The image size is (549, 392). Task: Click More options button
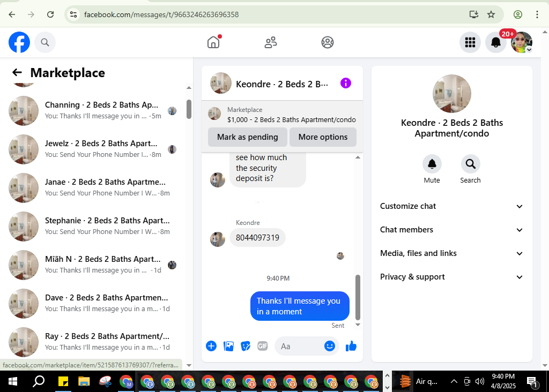[x=323, y=137]
